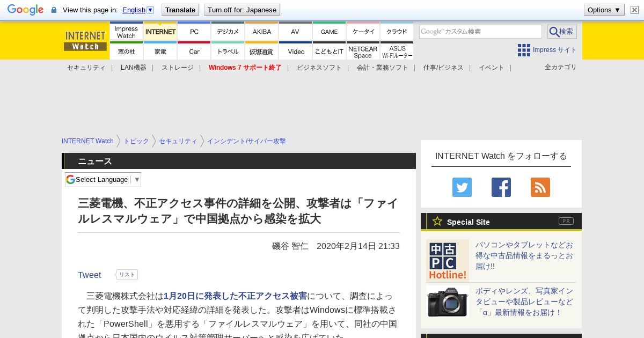Open the Car tab
This screenshot has width=644, height=338.
coord(194,51)
